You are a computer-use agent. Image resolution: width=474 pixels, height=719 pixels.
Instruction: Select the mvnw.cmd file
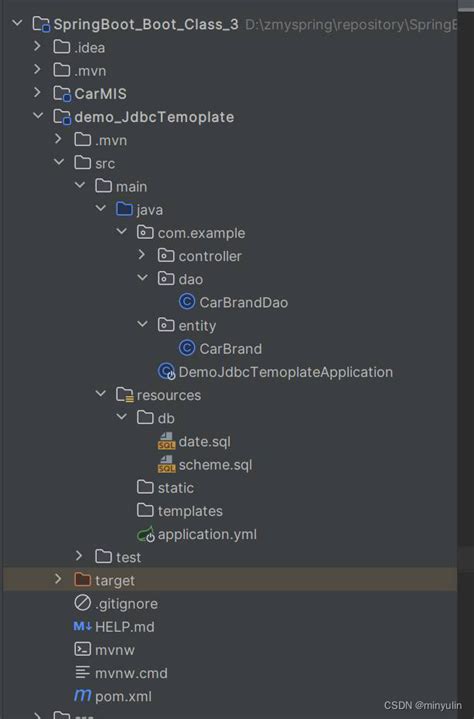pos(121,673)
